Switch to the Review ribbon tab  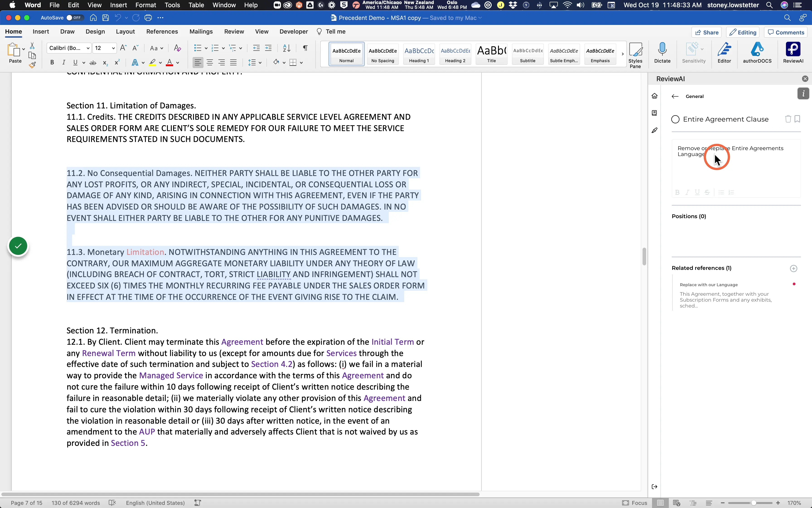pos(234,32)
